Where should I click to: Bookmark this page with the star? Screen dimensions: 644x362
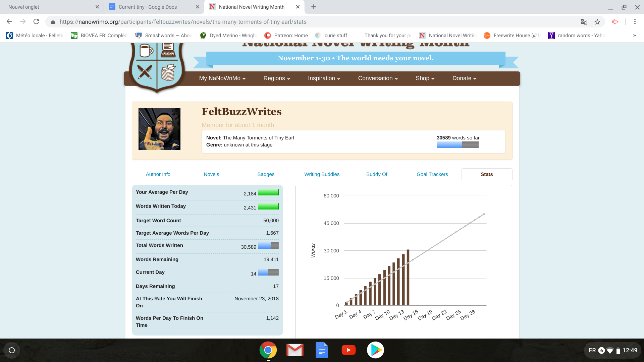pyautogui.click(x=597, y=22)
